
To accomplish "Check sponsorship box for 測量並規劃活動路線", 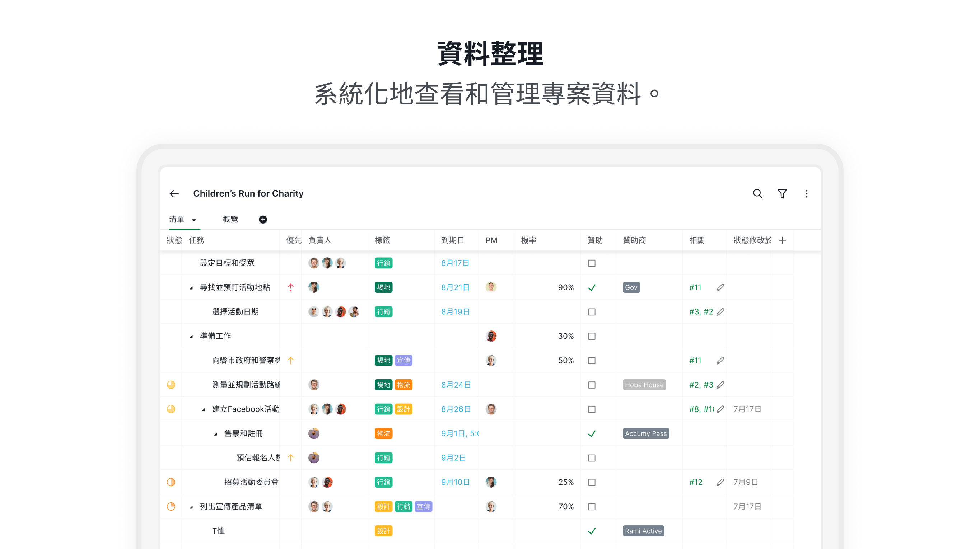I will click(592, 385).
